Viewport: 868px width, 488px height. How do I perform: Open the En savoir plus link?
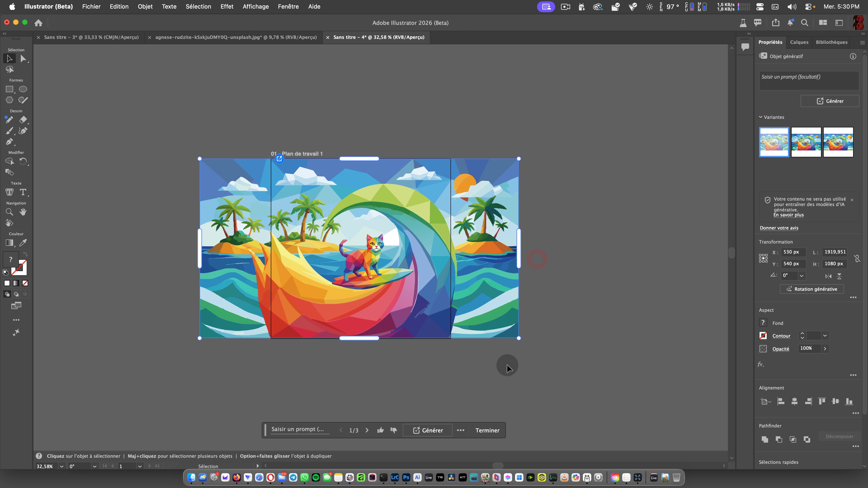788,215
